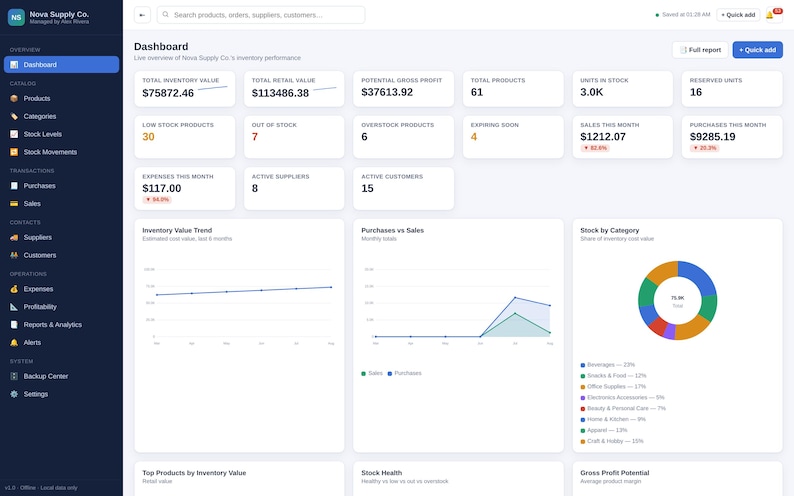Screen dimensions: 794x496
Task: Click the Profitability chart icon
Action: click(14, 307)
